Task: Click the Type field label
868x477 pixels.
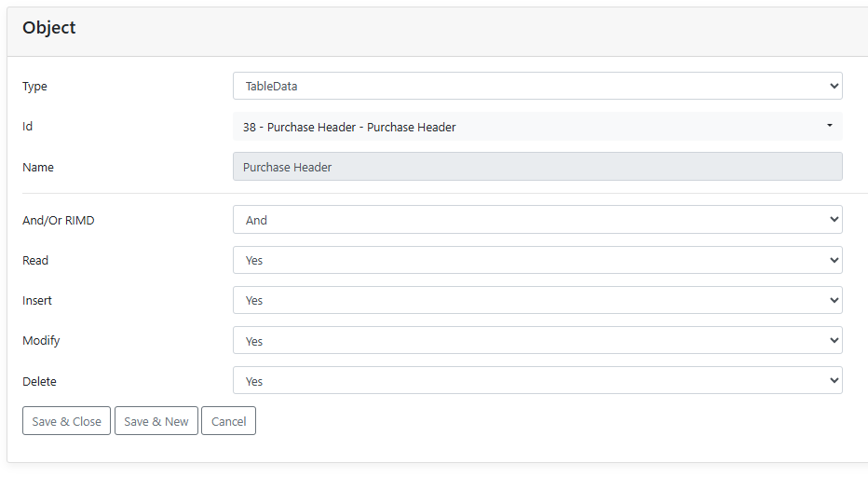Action: pos(34,87)
